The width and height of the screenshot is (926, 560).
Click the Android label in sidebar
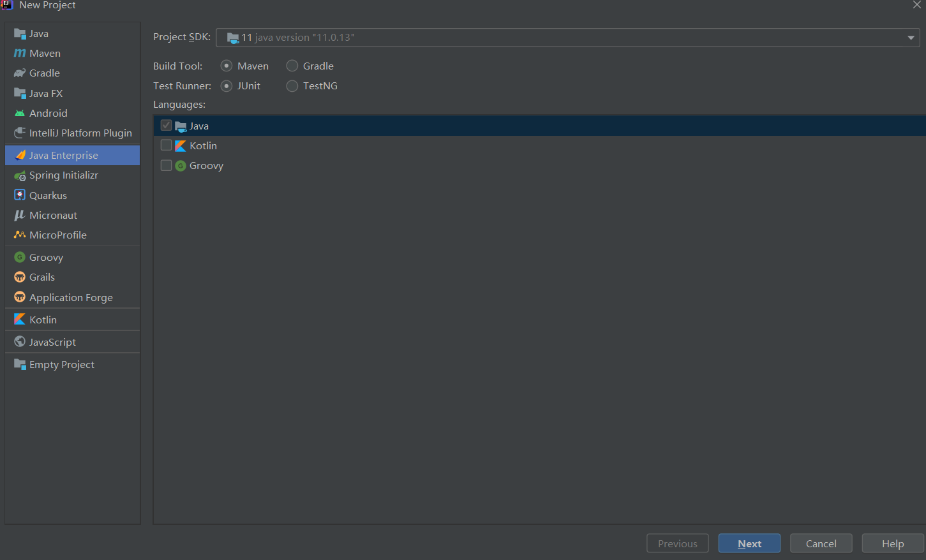[x=48, y=114]
